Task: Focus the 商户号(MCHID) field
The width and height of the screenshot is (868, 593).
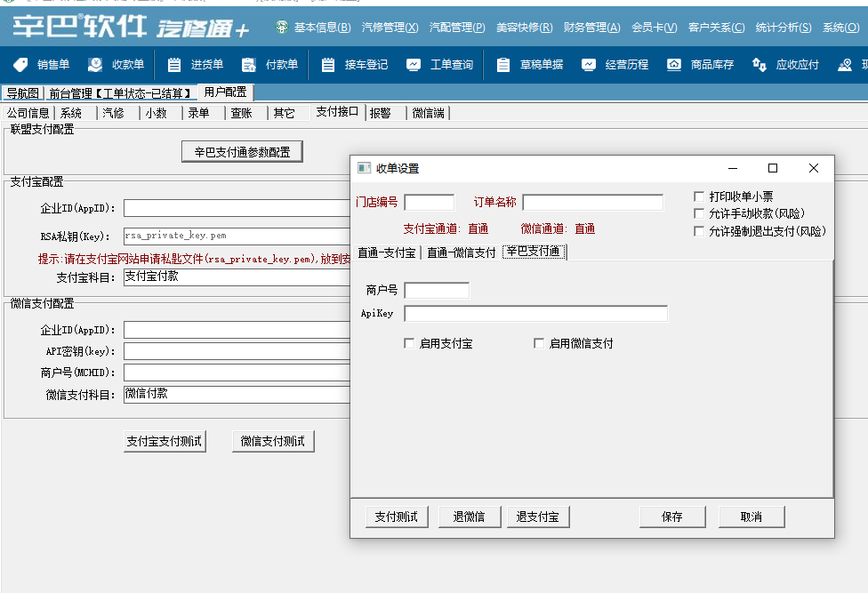Action: pos(237,373)
